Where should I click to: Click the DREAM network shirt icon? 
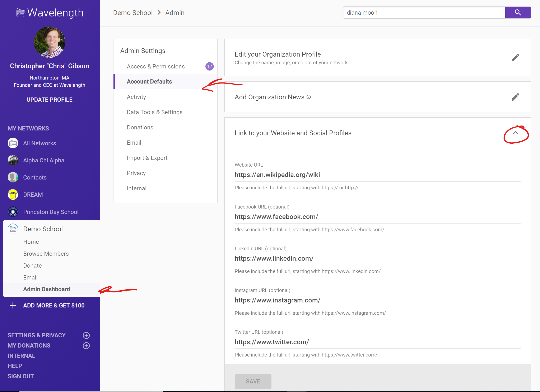coord(13,195)
